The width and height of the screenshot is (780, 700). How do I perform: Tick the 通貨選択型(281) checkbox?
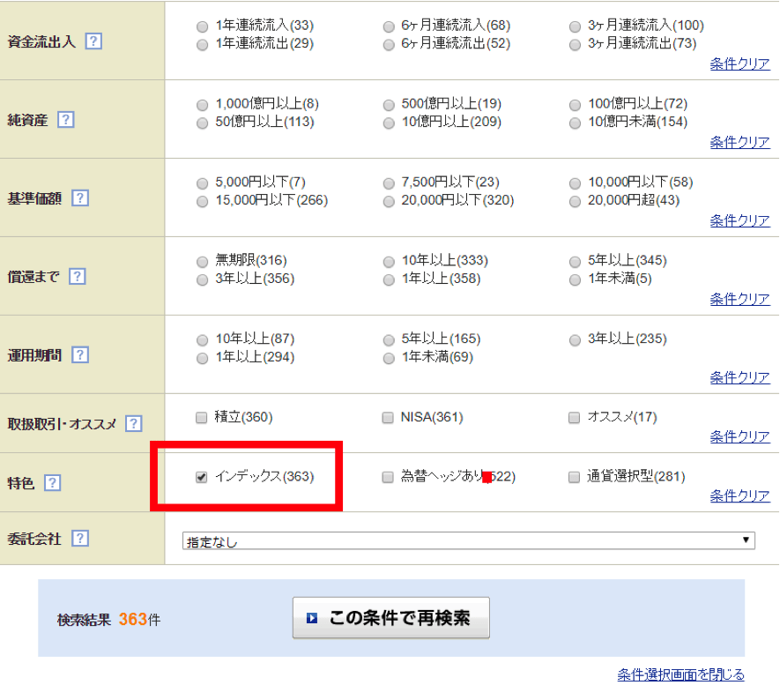tap(574, 477)
